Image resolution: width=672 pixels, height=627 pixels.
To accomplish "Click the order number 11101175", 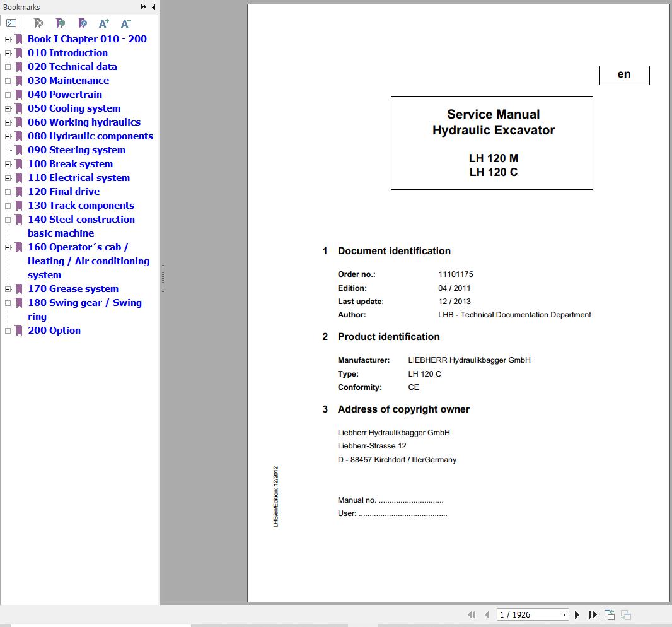I will click(456, 274).
